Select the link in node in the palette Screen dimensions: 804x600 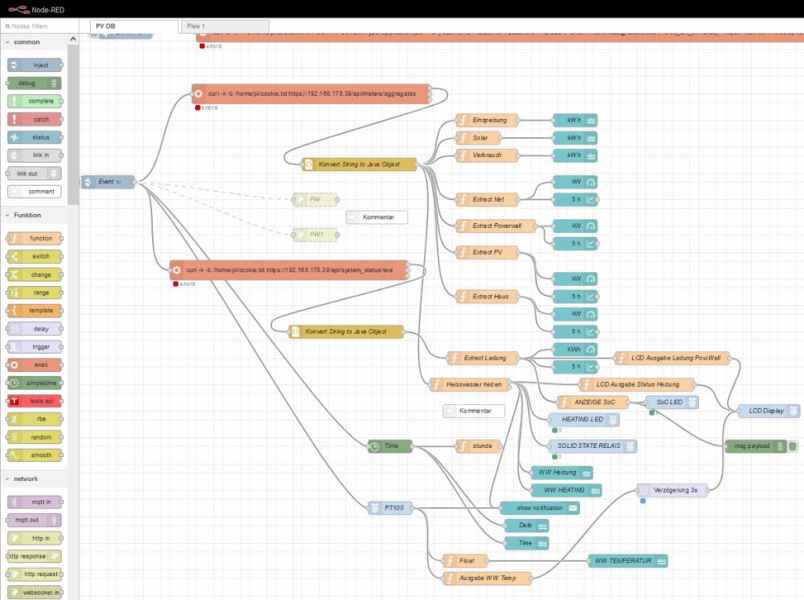coord(35,155)
